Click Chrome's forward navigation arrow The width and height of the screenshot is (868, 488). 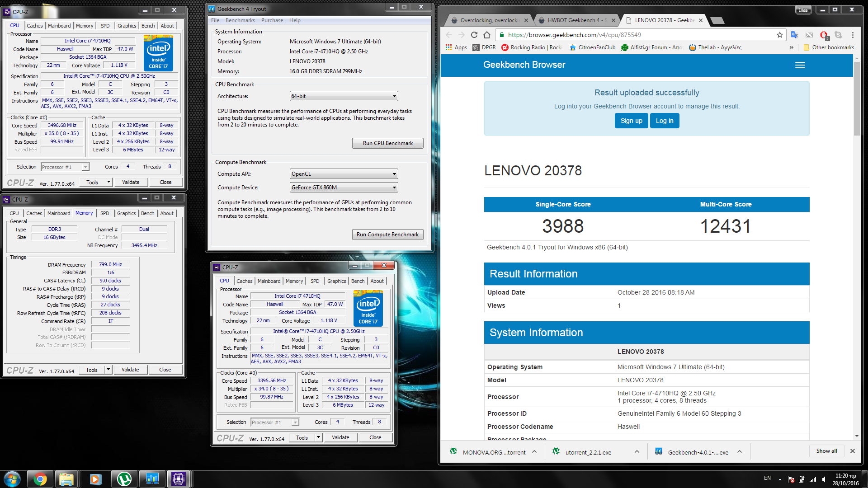461,35
